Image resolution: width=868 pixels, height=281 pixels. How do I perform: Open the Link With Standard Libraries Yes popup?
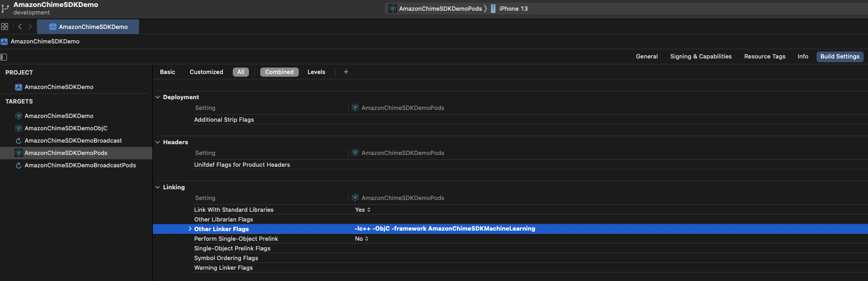(x=363, y=210)
